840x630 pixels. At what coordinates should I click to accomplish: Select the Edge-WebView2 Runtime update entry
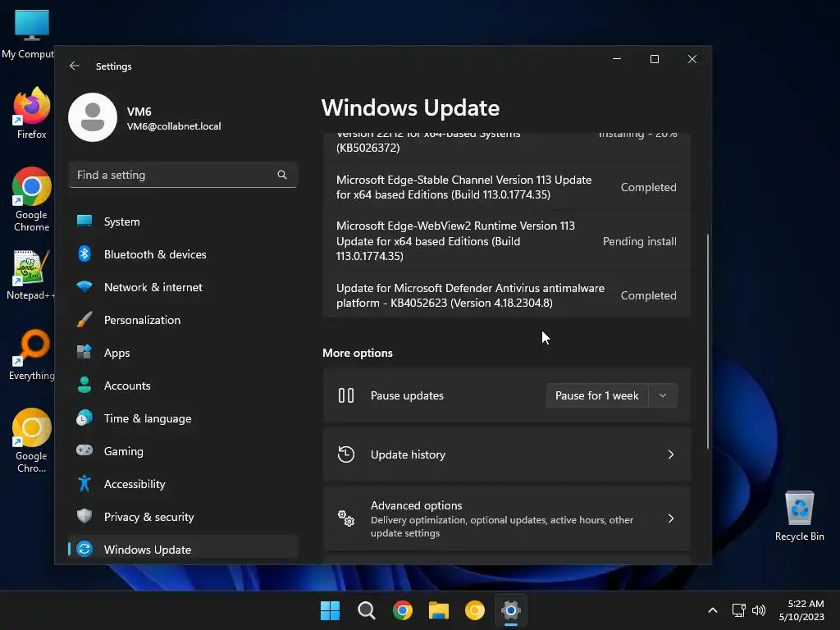pos(507,240)
